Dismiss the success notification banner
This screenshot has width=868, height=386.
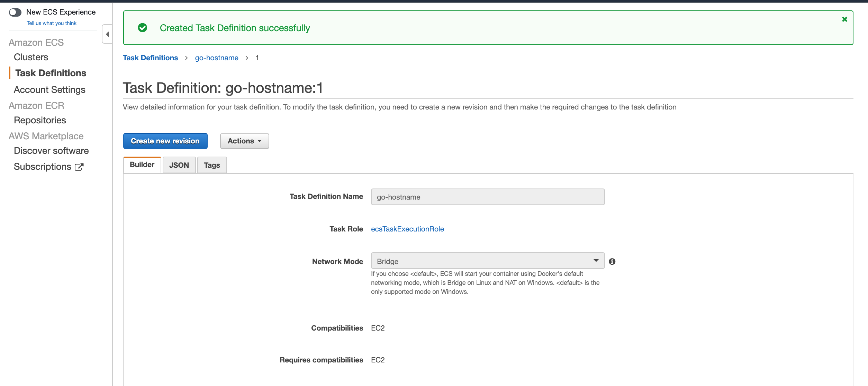[x=844, y=19]
